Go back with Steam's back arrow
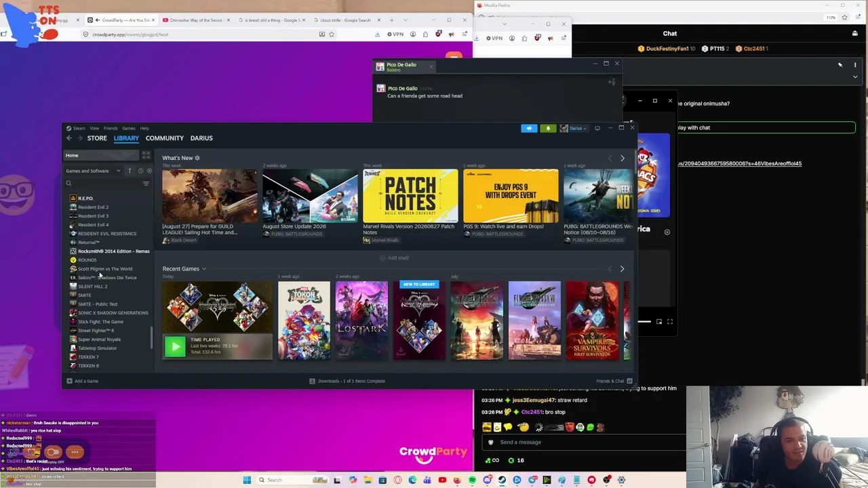Image resolution: width=868 pixels, height=488 pixels. tap(68, 138)
